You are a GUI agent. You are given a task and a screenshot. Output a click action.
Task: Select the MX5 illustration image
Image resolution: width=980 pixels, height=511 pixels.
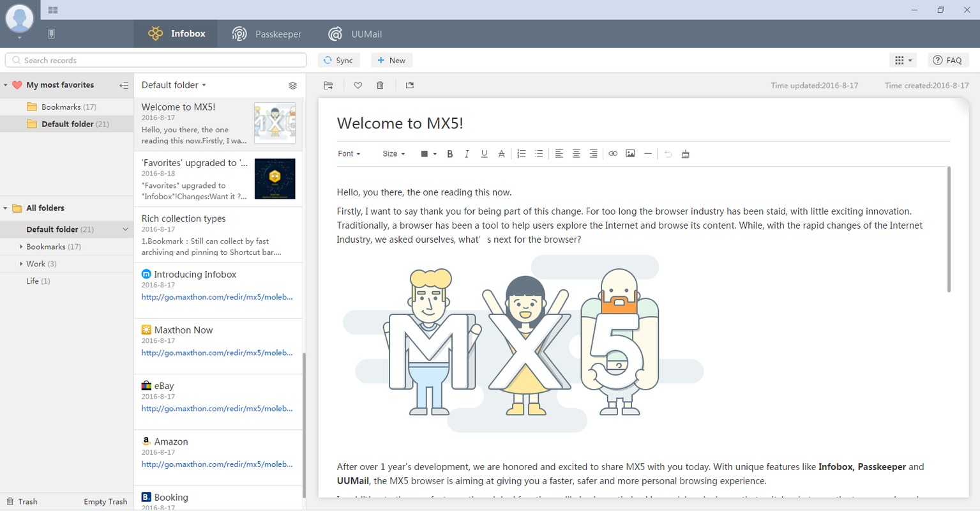(x=524, y=344)
